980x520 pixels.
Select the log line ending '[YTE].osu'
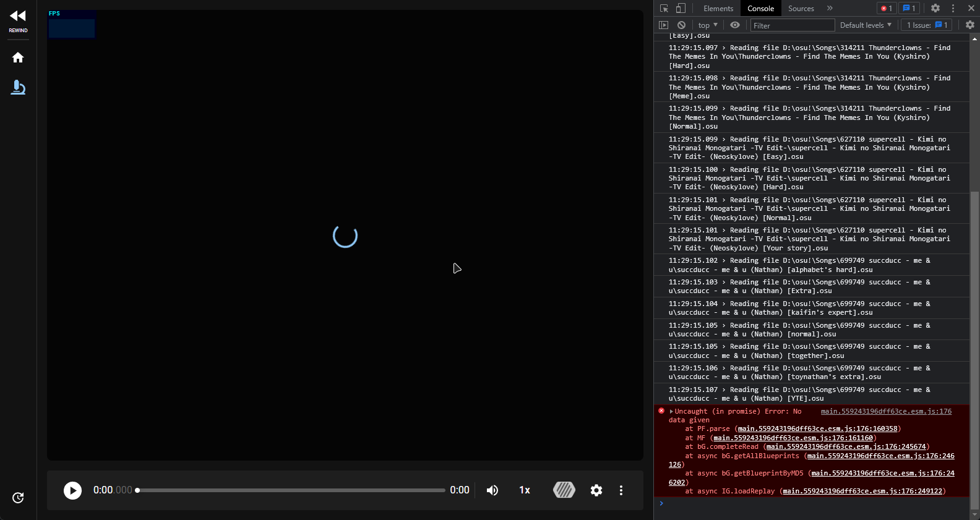812,394
